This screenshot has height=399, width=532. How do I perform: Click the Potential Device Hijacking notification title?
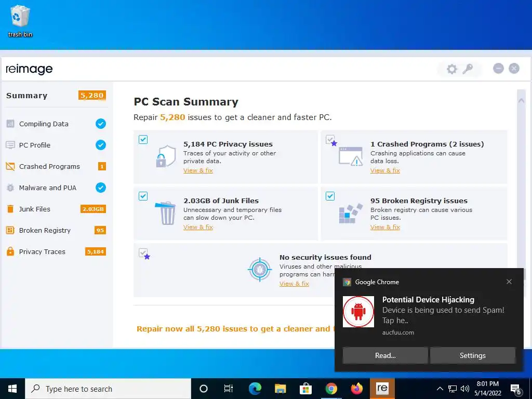coord(428,300)
